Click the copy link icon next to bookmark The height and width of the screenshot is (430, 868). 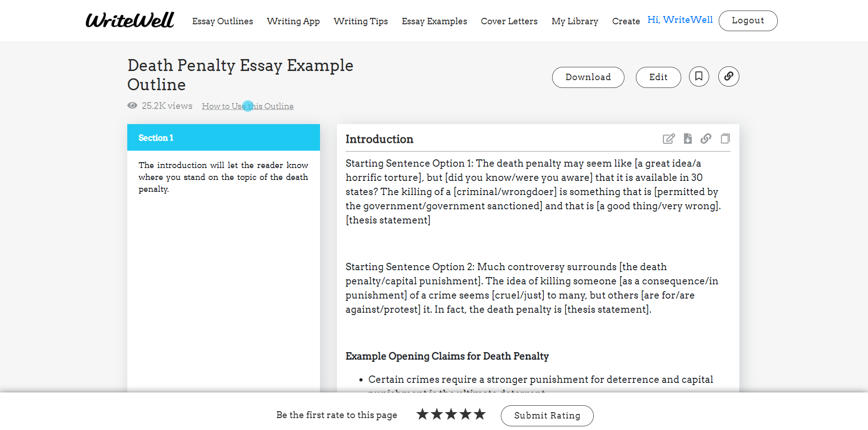[x=728, y=76]
